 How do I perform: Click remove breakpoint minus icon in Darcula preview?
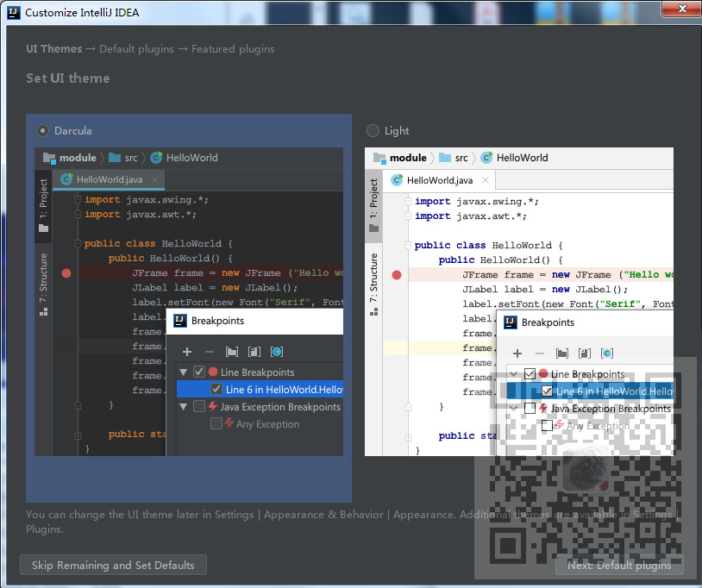point(209,352)
